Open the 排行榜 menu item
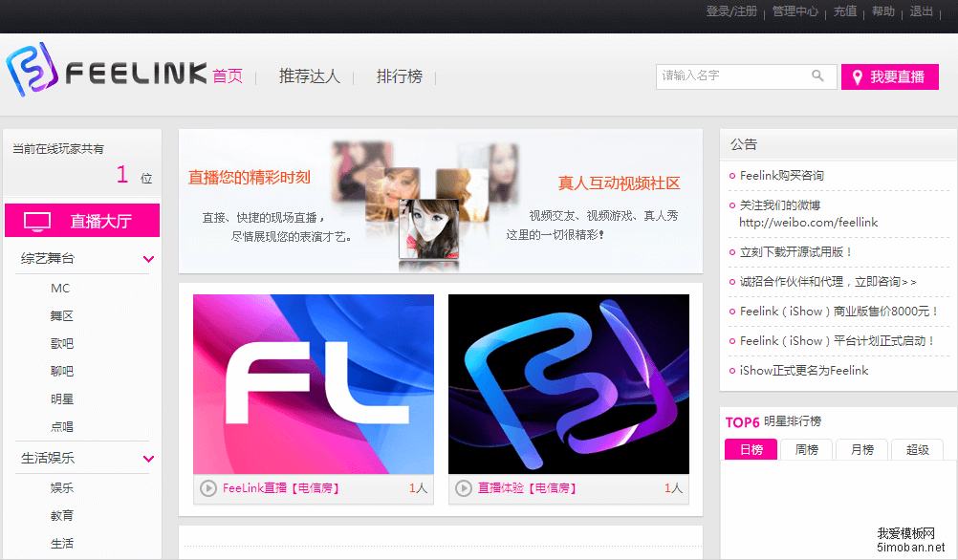958x560 pixels. tap(399, 76)
